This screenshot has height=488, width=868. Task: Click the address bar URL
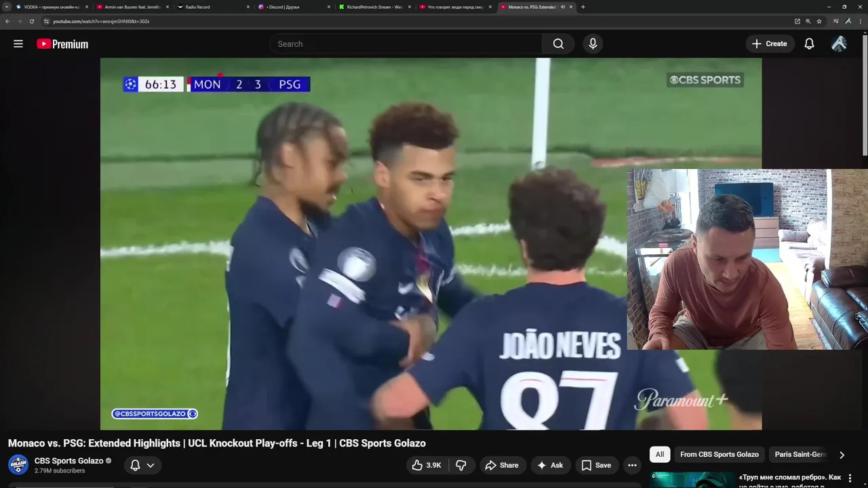101,21
